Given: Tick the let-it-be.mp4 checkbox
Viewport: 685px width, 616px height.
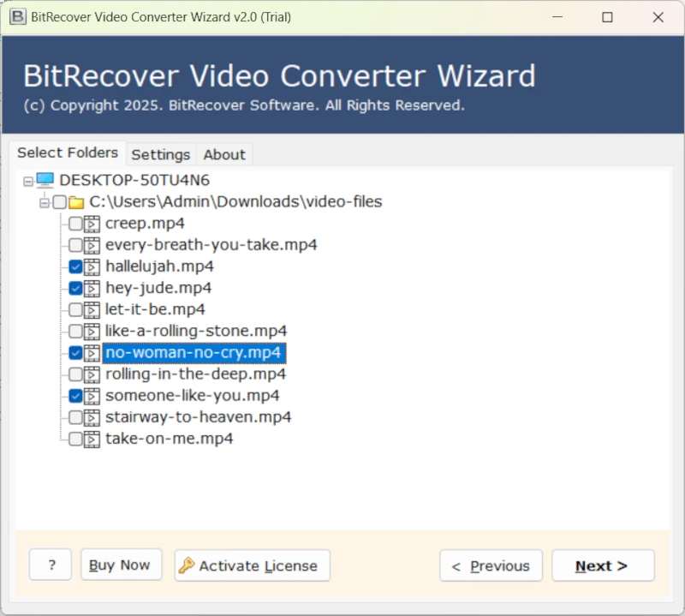Looking at the screenshot, I should 75,309.
